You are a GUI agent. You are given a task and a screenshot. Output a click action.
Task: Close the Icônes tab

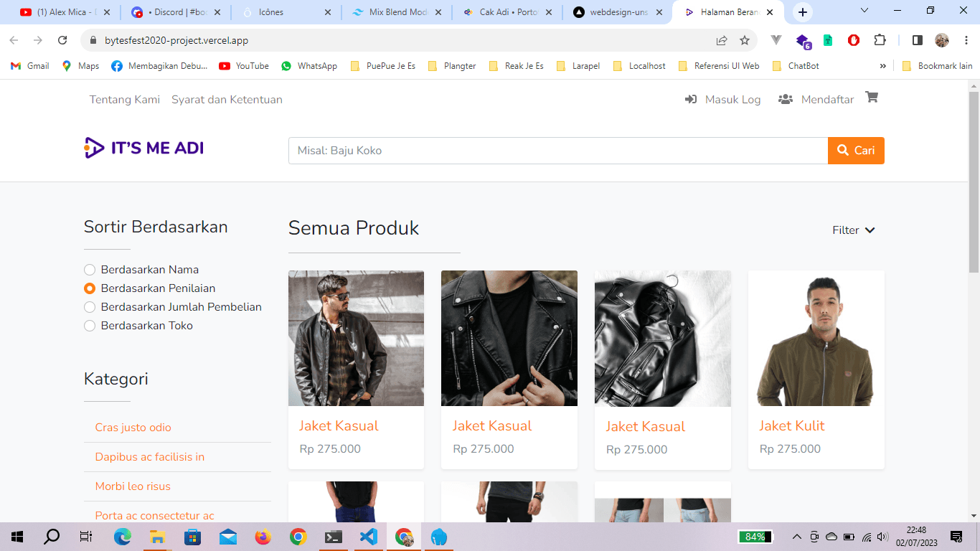click(328, 12)
